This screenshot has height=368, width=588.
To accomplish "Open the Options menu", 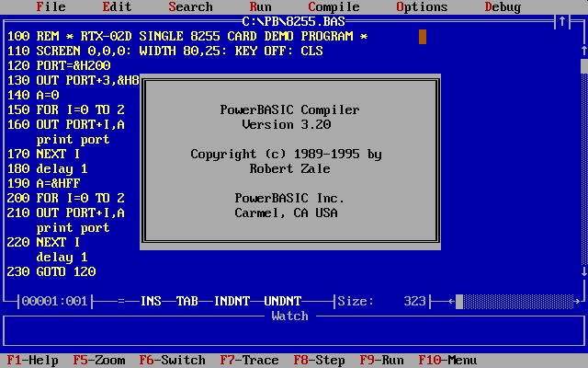I will pos(422,6).
